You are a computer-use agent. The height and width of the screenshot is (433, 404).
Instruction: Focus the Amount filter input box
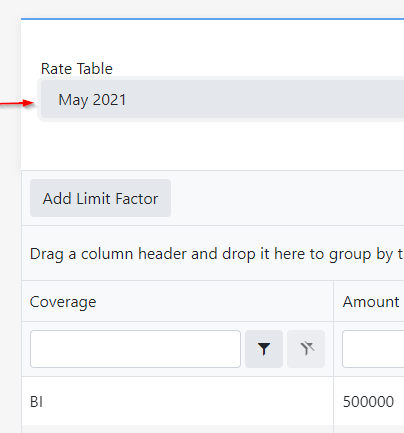pyautogui.click(x=373, y=349)
